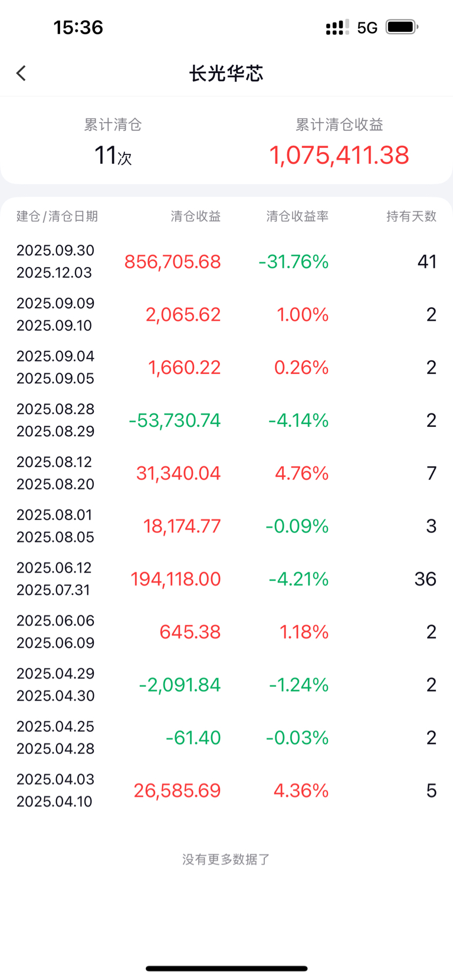Tap the 15:36 clock in status bar

(x=78, y=27)
